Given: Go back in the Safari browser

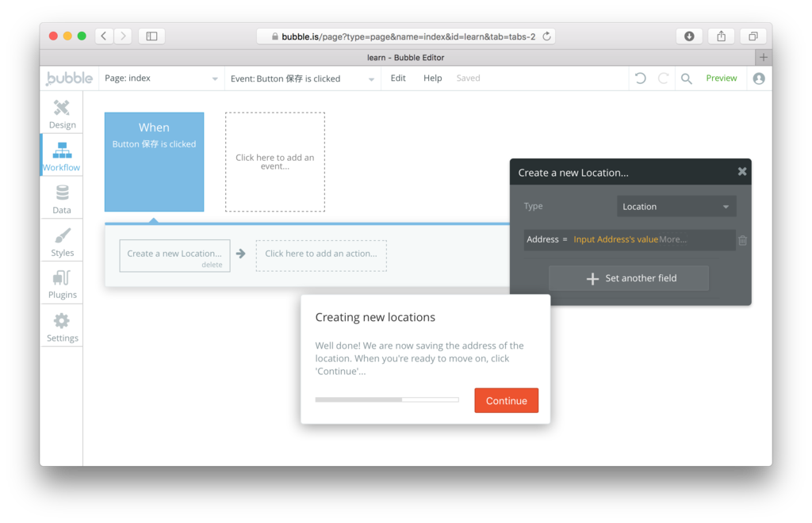Looking at the screenshot, I should (104, 36).
